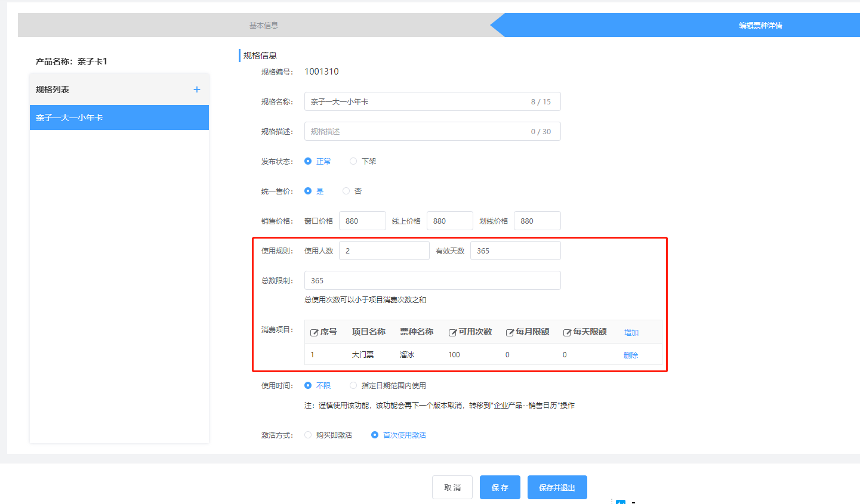
Task: Select 亲子一大一小年卡 in spec list
Action: [119, 118]
